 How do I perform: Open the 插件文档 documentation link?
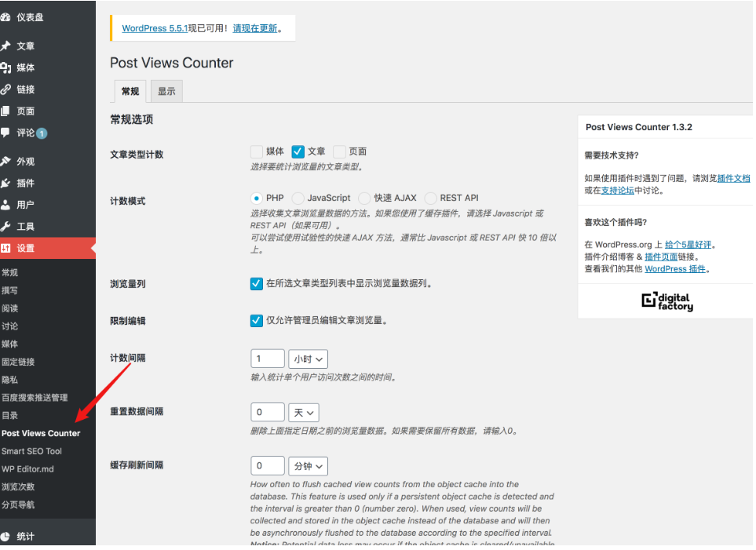(x=733, y=178)
